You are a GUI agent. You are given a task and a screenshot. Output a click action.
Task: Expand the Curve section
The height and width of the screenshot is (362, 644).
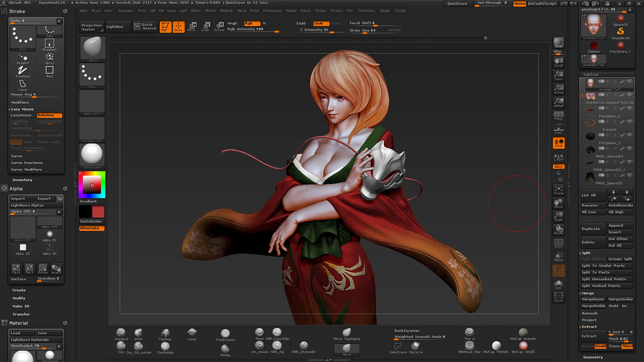(x=17, y=156)
